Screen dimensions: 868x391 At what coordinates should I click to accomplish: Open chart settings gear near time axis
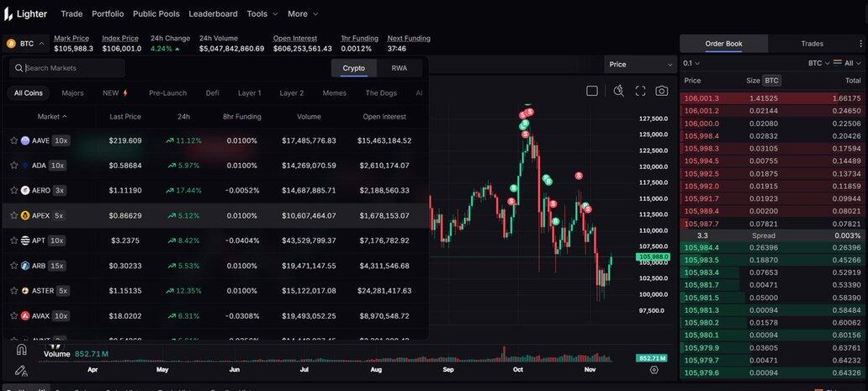click(x=654, y=370)
